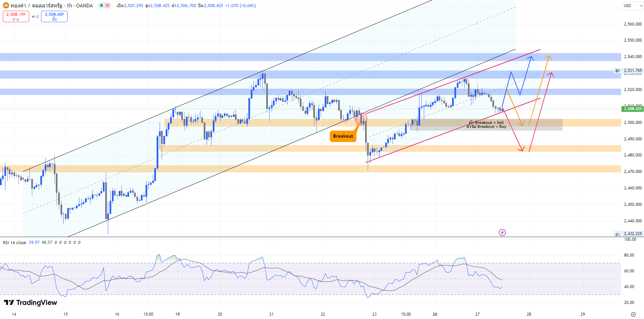This screenshot has height=319, width=644.
Task: Click the RSI value 39.97
Action: (x=34, y=242)
